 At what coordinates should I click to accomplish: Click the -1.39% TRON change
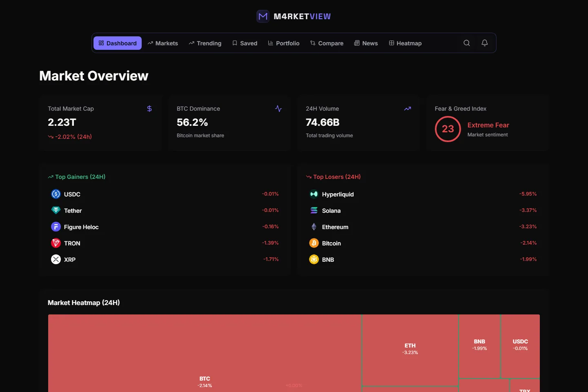pyautogui.click(x=270, y=243)
